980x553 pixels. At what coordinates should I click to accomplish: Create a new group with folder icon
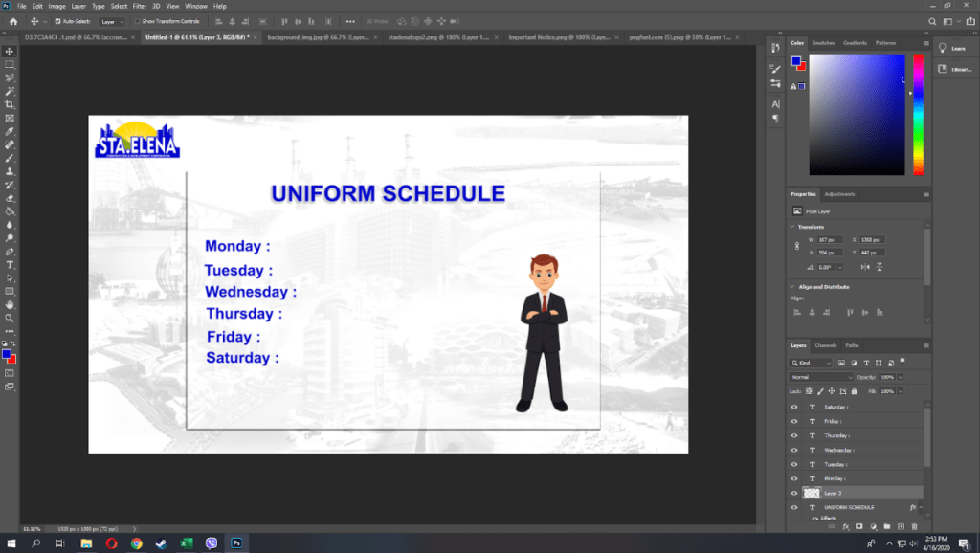pos(886,526)
